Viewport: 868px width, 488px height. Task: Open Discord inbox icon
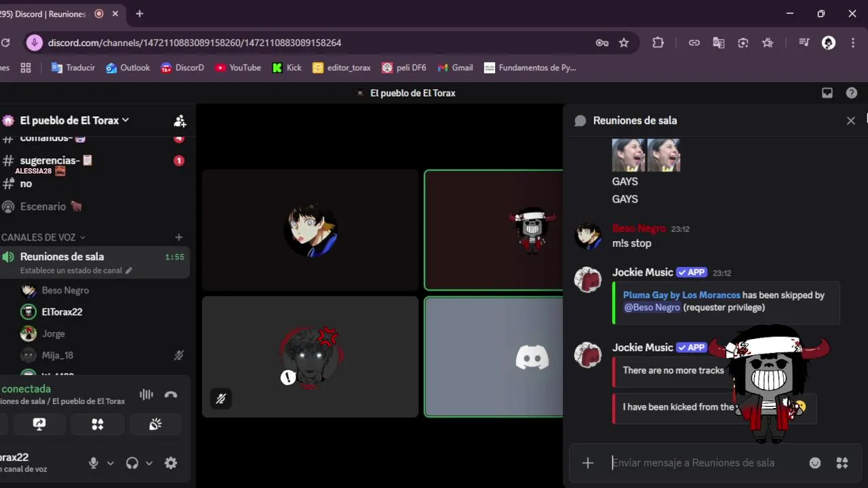tap(827, 93)
